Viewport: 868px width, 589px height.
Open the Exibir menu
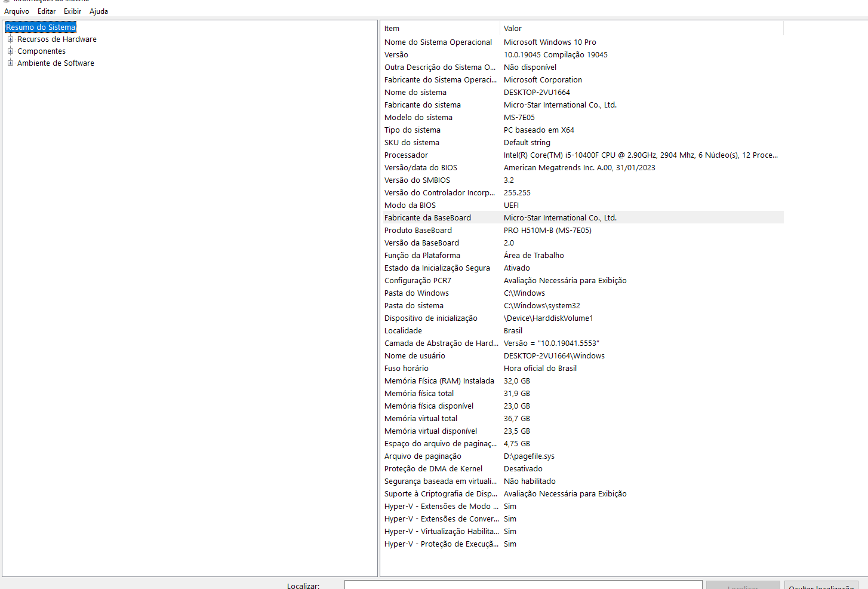(x=73, y=11)
